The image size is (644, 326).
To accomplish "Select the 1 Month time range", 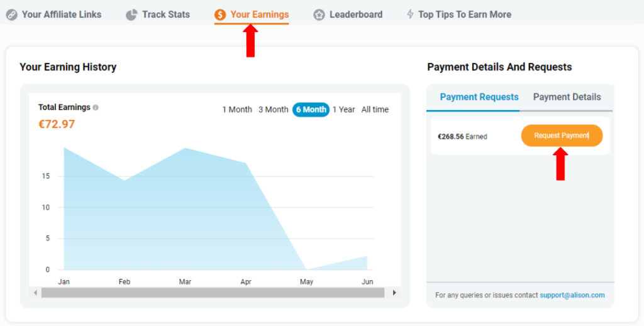I will point(236,110).
